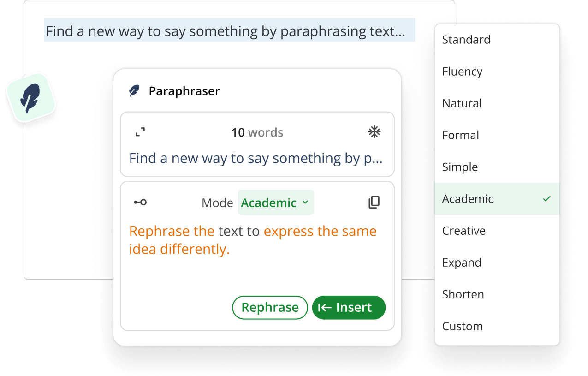
Task: Click the expand fullscreen corners icon
Action: pyautogui.click(x=140, y=133)
